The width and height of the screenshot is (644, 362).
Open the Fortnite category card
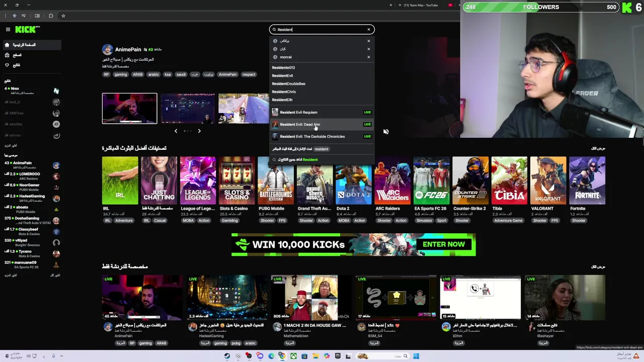pyautogui.click(x=587, y=180)
